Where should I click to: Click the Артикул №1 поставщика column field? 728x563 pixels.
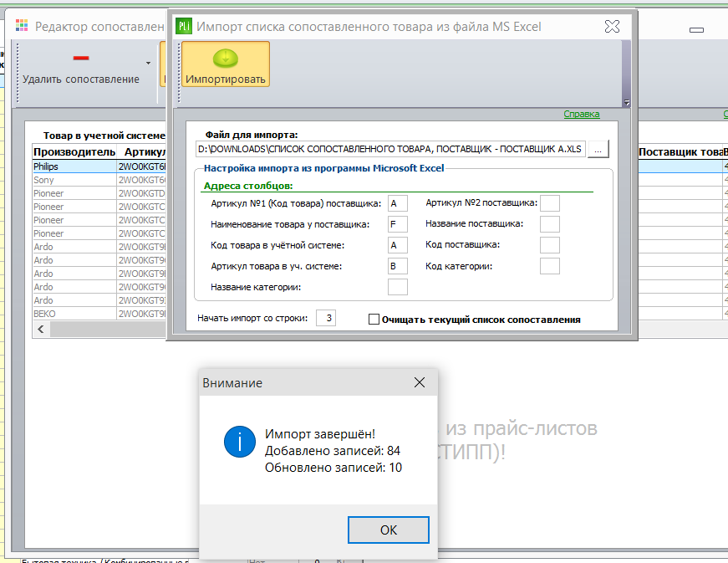tap(397, 203)
